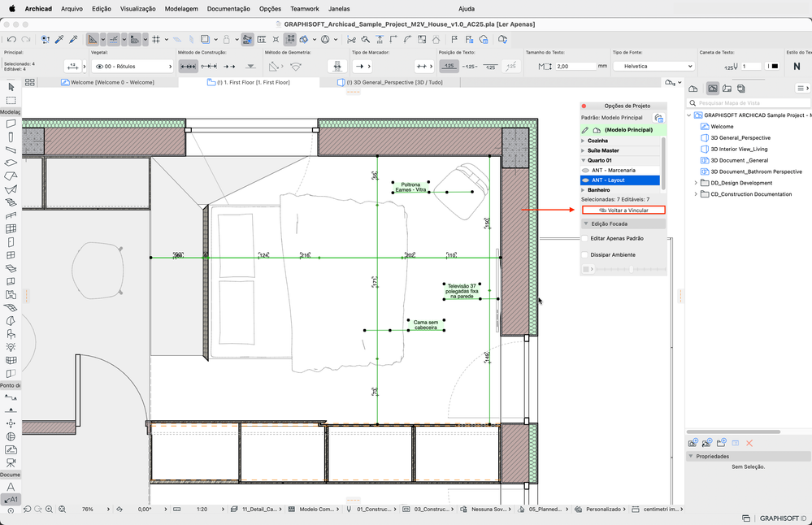Expand the Suíte Master option set
Screen dimensions: 812x525
pos(583,150)
